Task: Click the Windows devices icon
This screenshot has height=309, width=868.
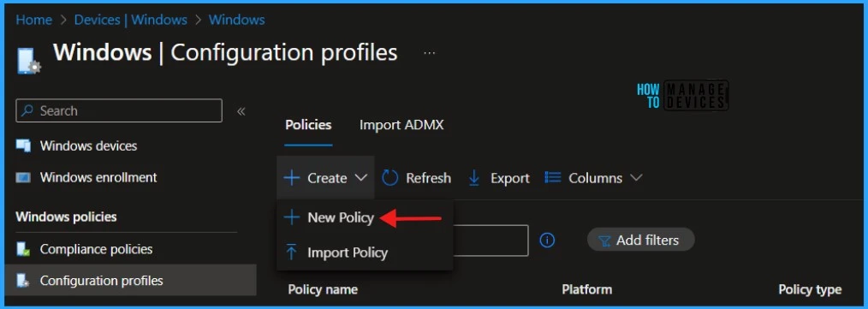Action: 23,146
